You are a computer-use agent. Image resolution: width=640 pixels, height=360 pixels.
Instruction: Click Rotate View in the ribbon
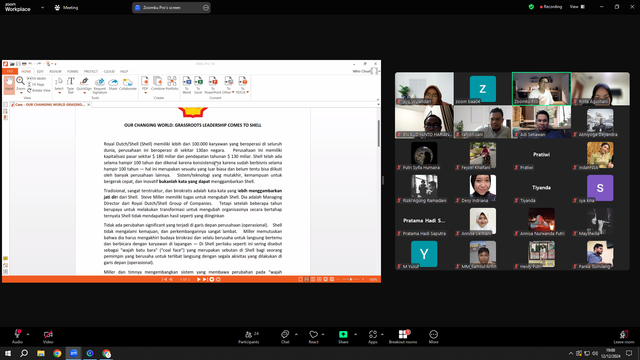[39, 90]
